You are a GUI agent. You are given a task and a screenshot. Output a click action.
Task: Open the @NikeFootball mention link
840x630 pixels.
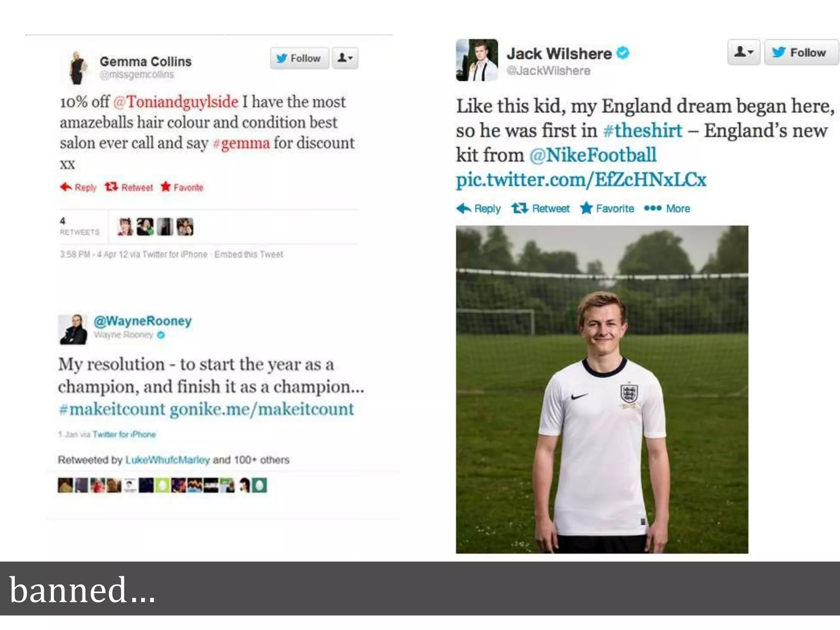click(593, 155)
